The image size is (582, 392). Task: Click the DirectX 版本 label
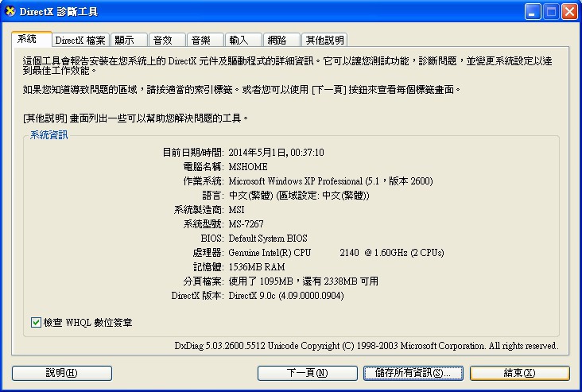tap(197, 296)
